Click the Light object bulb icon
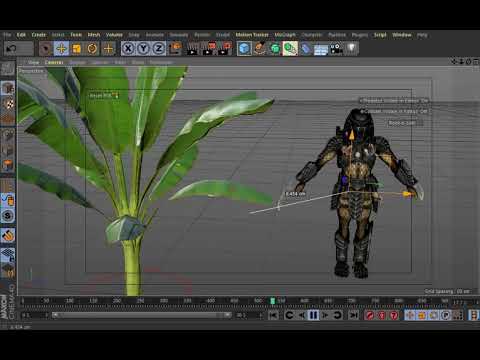This screenshot has width=480, height=360. coord(352,48)
